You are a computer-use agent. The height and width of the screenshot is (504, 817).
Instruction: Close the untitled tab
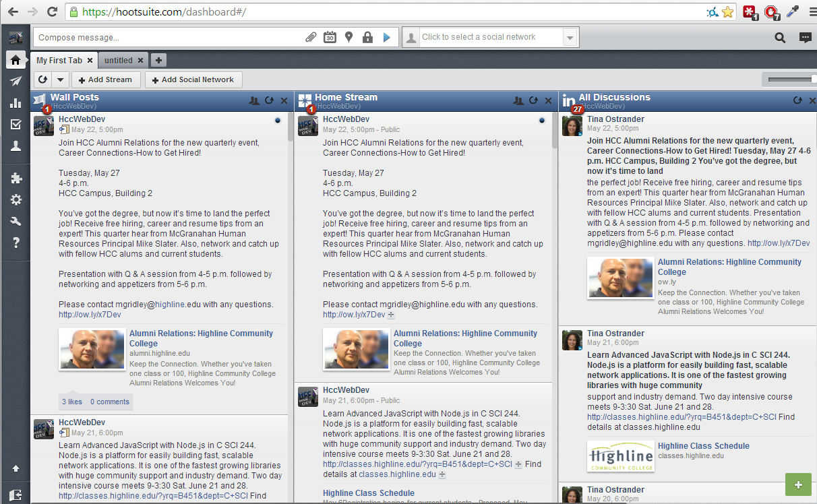(140, 60)
